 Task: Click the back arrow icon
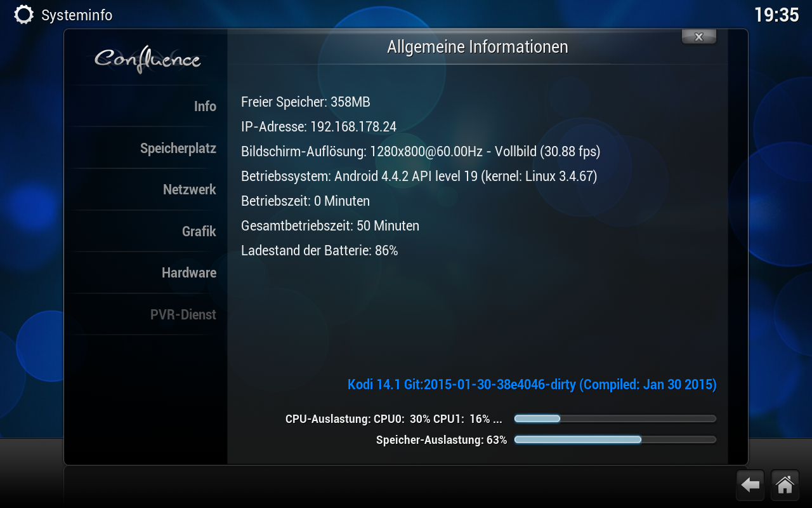pos(750,485)
